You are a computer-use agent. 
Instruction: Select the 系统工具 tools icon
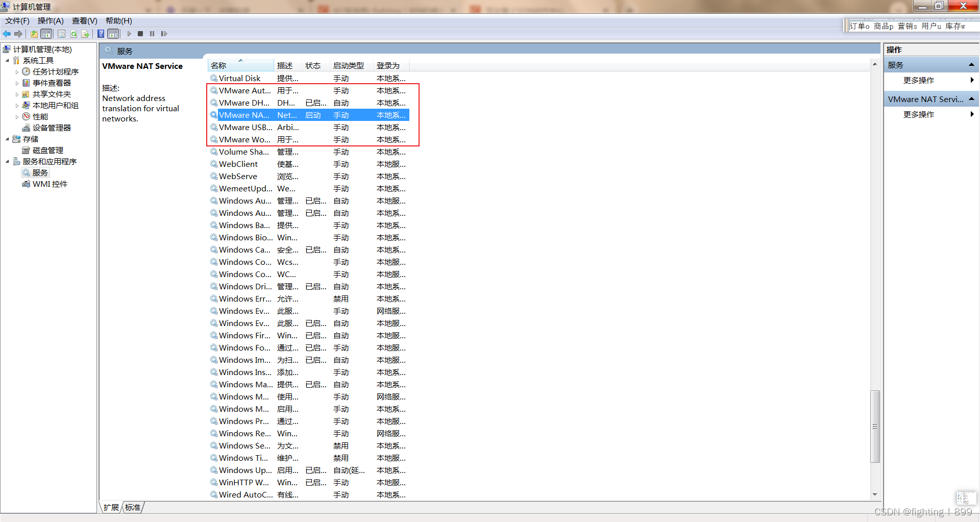(16, 61)
